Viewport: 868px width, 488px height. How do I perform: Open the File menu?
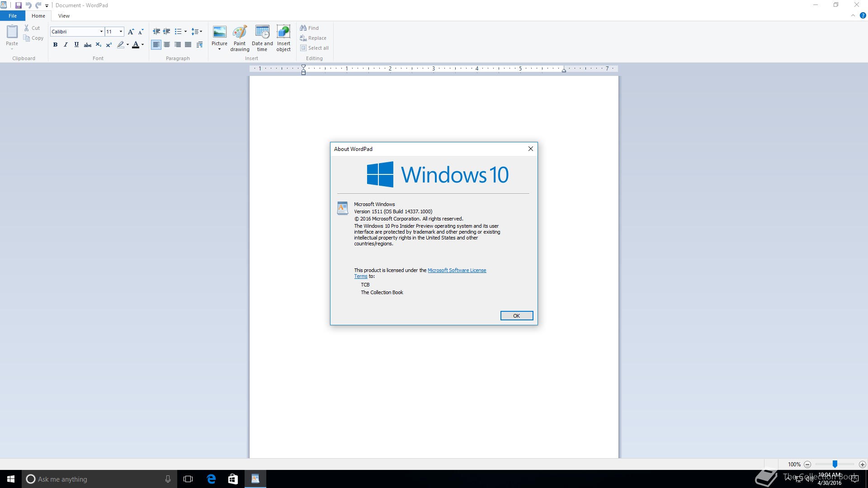[13, 16]
